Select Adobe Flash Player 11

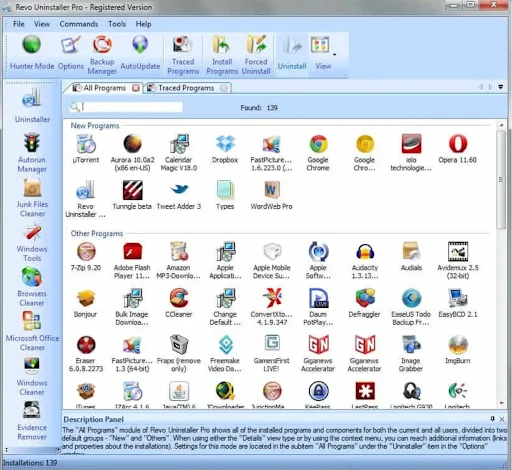tap(132, 261)
